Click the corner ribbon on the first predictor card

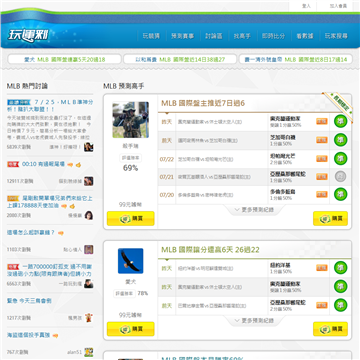click(337, 106)
